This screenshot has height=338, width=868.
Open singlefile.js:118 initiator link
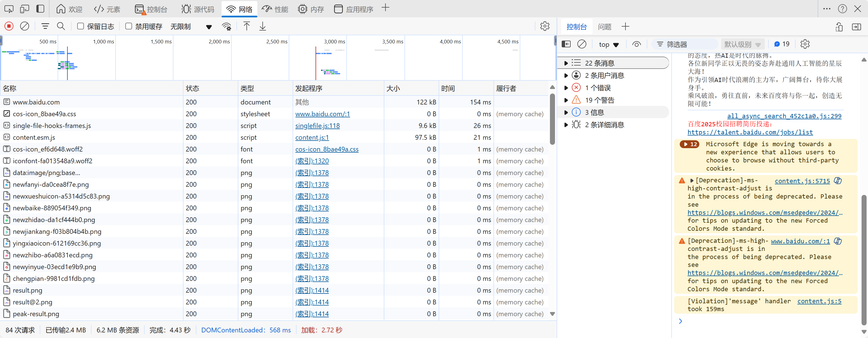click(317, 125)
